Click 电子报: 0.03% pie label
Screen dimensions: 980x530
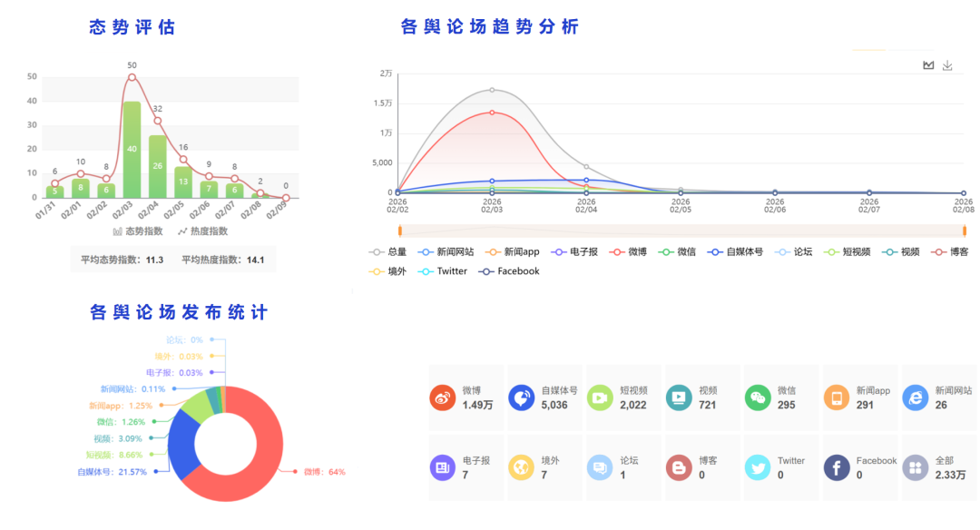tap(174, 372)
